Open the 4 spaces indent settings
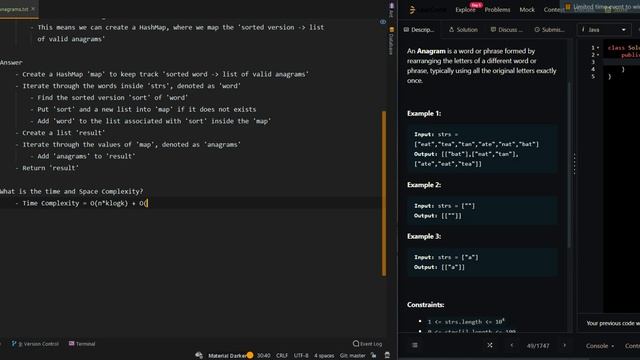 click(x=324, y=356)
